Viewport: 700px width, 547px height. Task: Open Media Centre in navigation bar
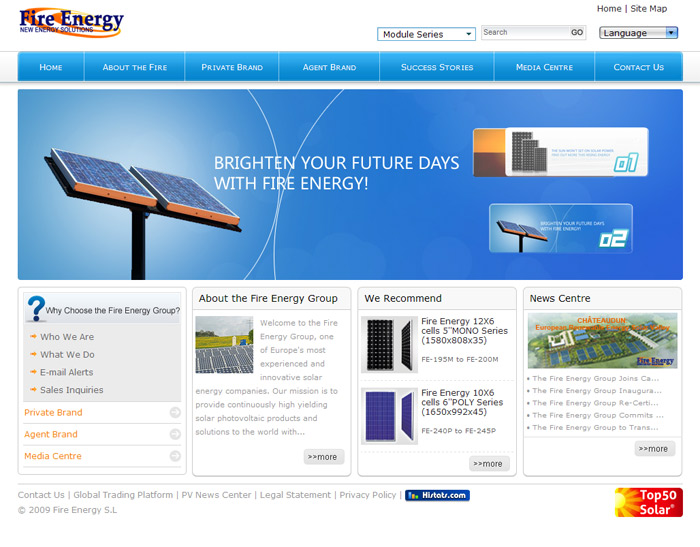coord(544,67)
